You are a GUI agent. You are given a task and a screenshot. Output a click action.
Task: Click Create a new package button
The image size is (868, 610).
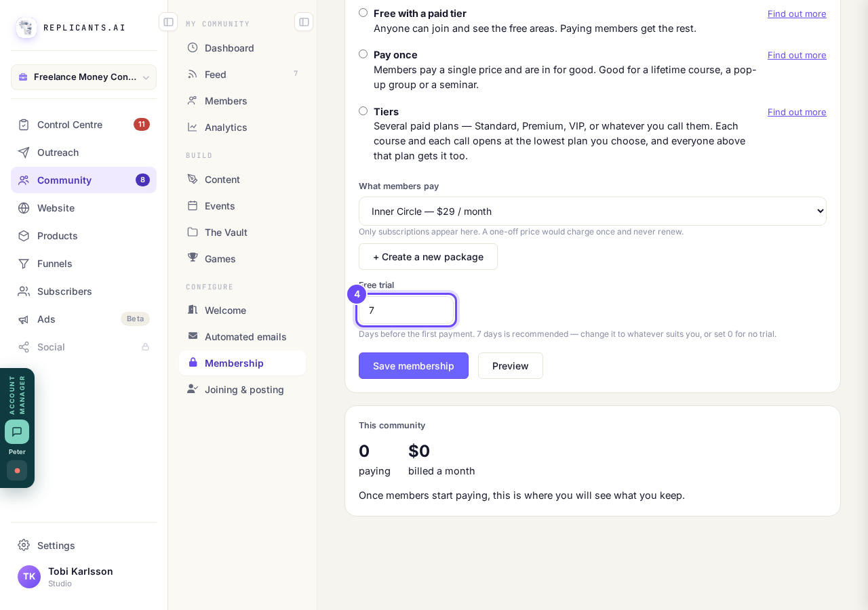[428, 257]
